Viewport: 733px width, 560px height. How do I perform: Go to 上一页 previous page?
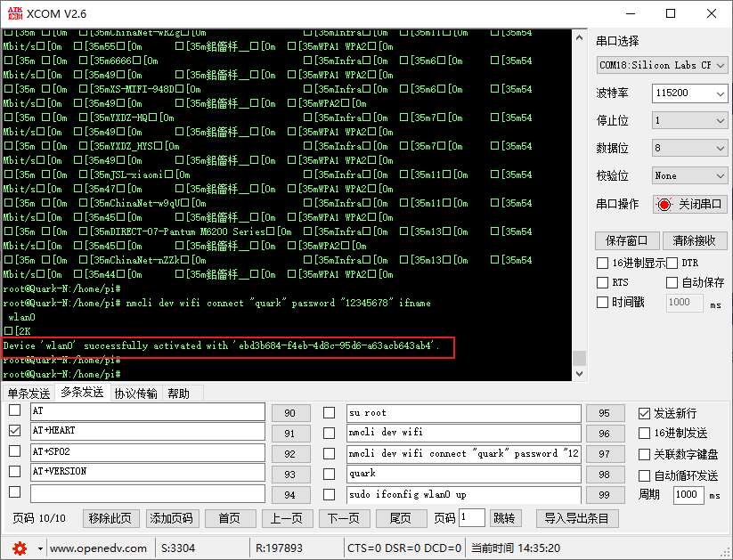point(287,518)
